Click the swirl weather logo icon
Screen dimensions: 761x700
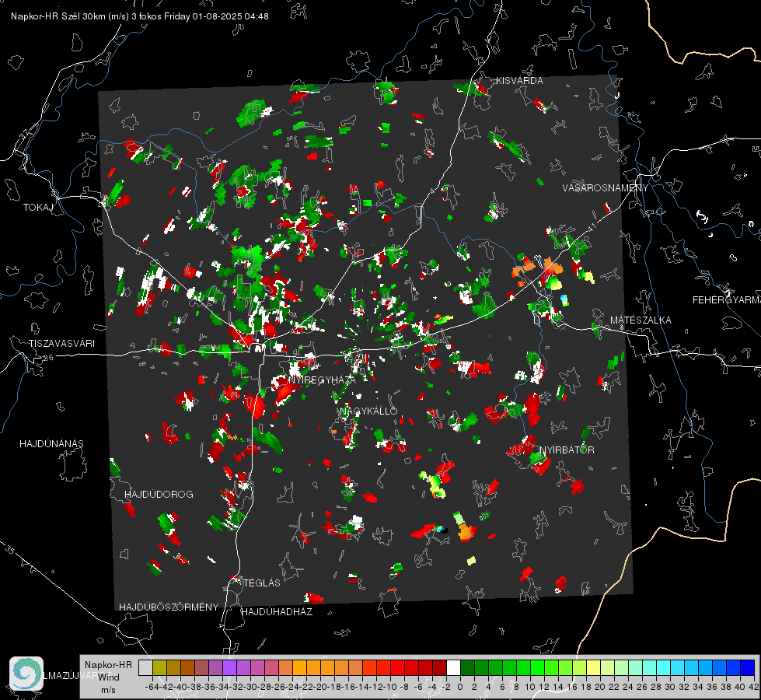click(26, 674)
